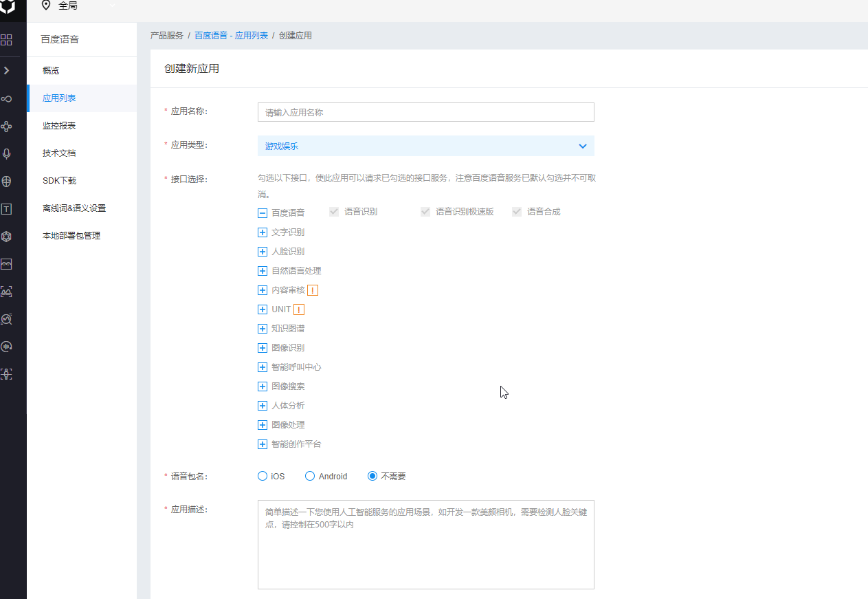Click the 创建新应用 heading
Viewport: 868px width, 599px height.
(x=192, y=69)
